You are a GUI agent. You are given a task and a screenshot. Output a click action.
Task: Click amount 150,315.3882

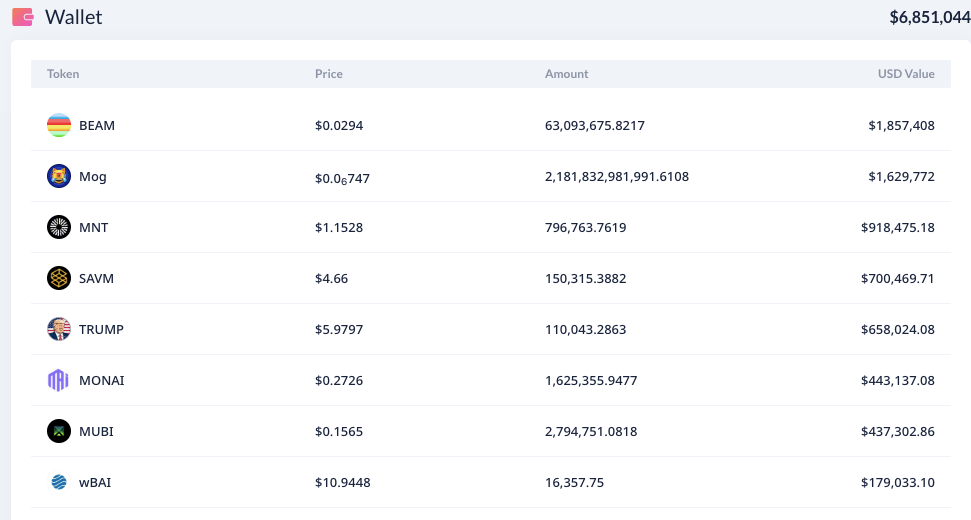click(x=585, y=279)
